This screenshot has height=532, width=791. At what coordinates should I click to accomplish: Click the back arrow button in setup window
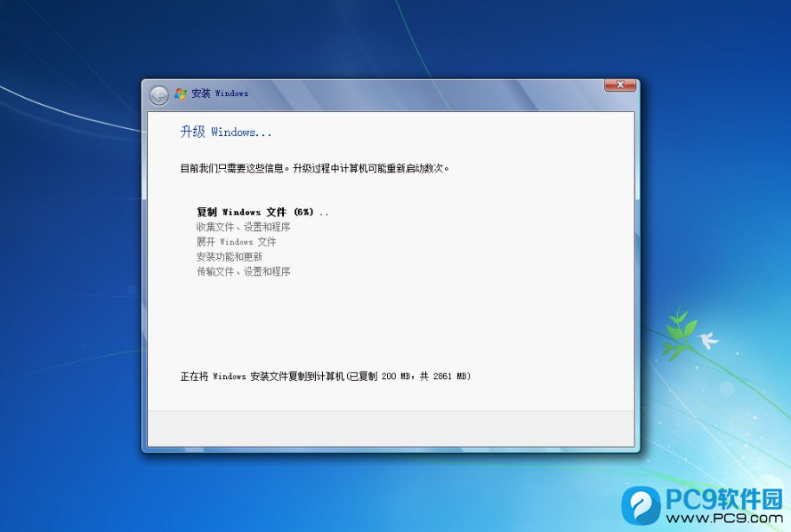159,95
